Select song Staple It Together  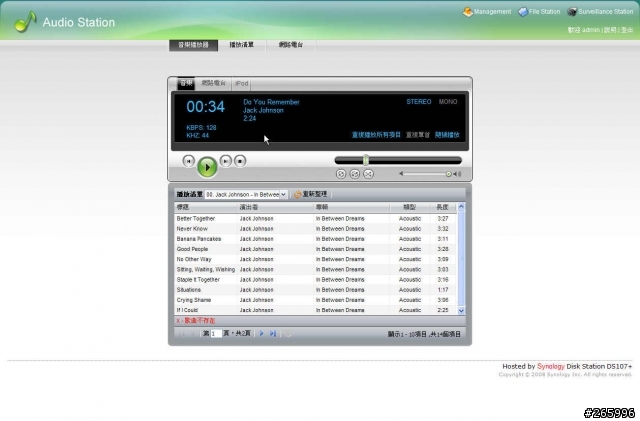pos(315,280)
